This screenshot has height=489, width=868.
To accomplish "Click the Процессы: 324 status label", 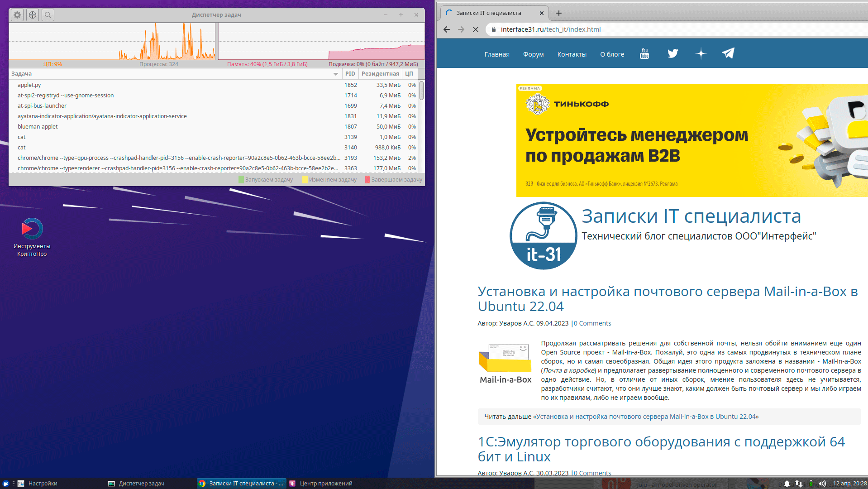I will (x=159, y=64).
